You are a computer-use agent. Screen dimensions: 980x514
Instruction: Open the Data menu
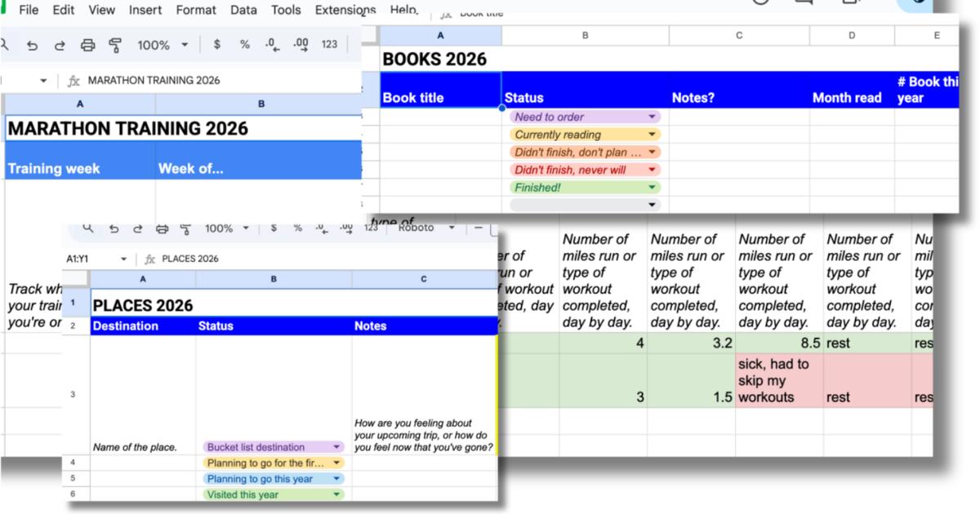243,11
